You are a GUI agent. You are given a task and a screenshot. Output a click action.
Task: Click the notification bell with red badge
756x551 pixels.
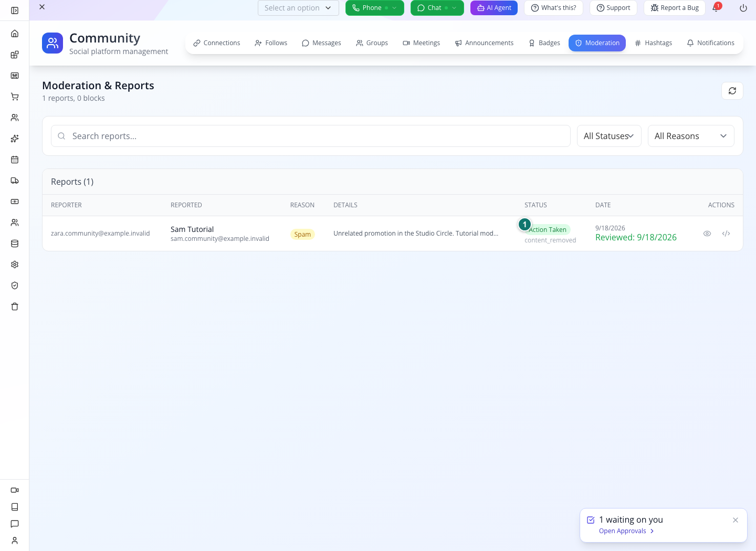(x=716, y=8)
